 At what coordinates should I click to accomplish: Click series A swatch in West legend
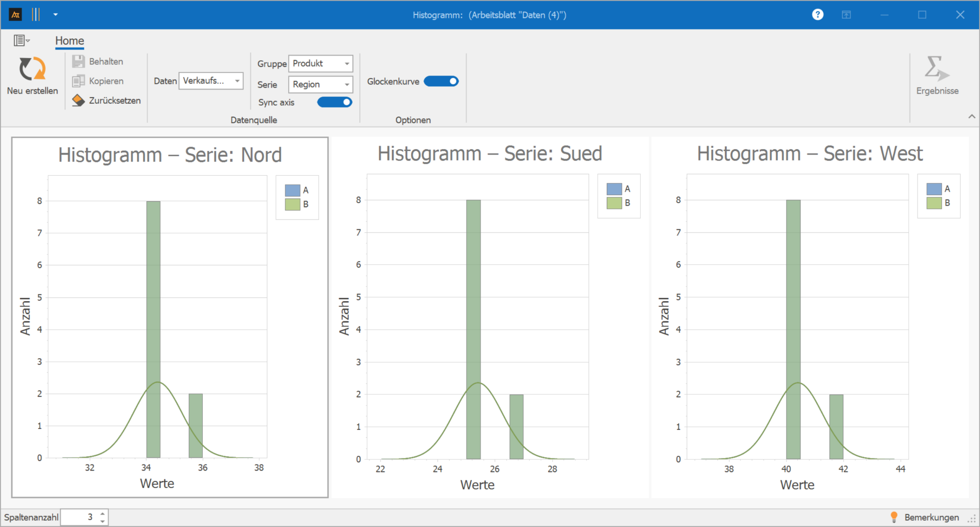(x=934, y=189)
